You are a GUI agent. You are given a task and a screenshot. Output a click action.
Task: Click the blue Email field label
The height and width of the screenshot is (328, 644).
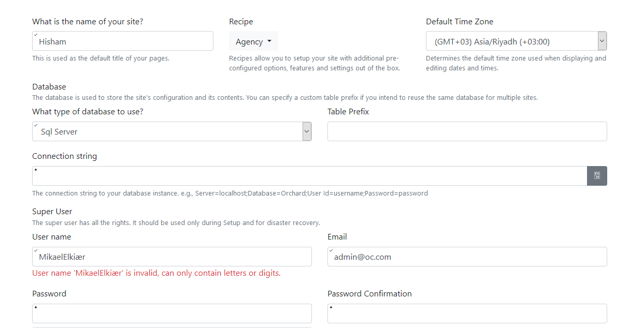(337, 237)
